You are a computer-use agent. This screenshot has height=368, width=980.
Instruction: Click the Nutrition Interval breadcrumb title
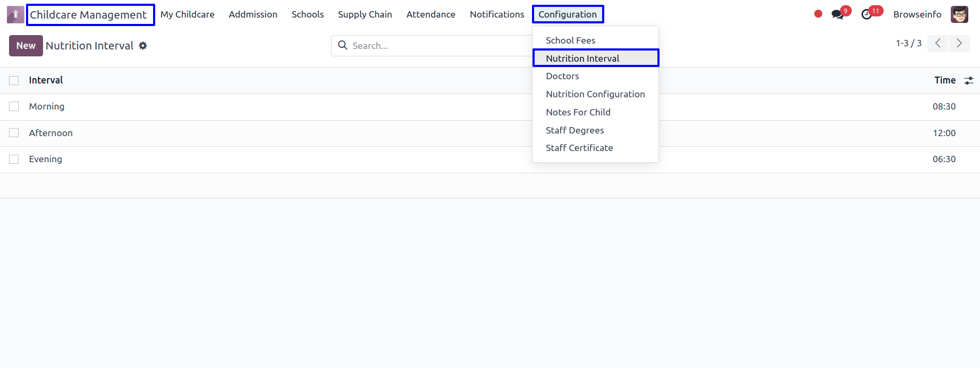90,46
